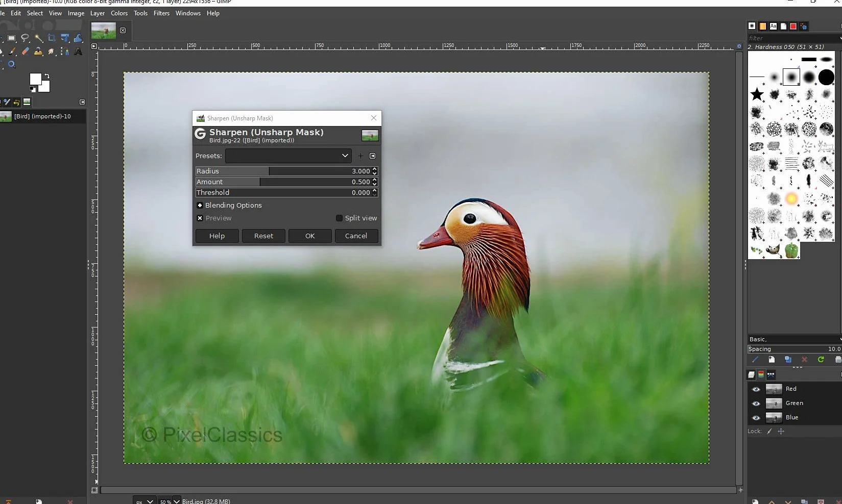Viewport: 842px width, 504px height.
Task: Open the Basic brush tag dropdown
Action: 795,339
